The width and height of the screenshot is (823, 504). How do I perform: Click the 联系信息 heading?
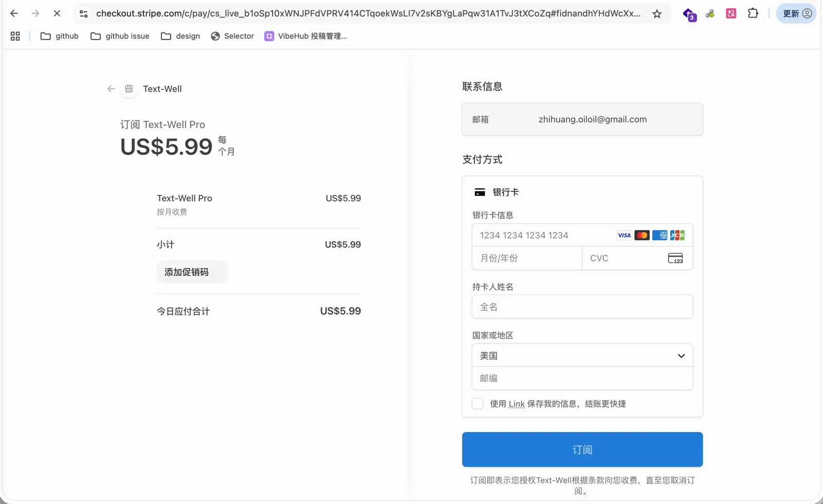[x=482, y=86]
